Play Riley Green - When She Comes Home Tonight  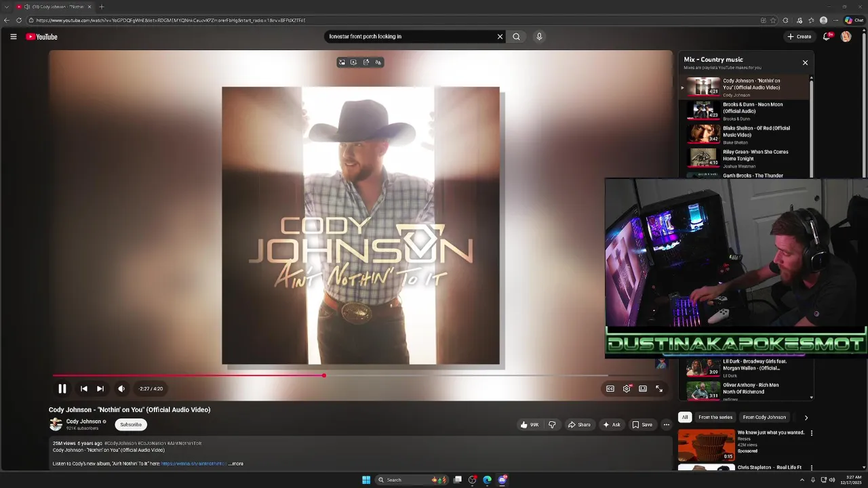[x=745, y=158]
